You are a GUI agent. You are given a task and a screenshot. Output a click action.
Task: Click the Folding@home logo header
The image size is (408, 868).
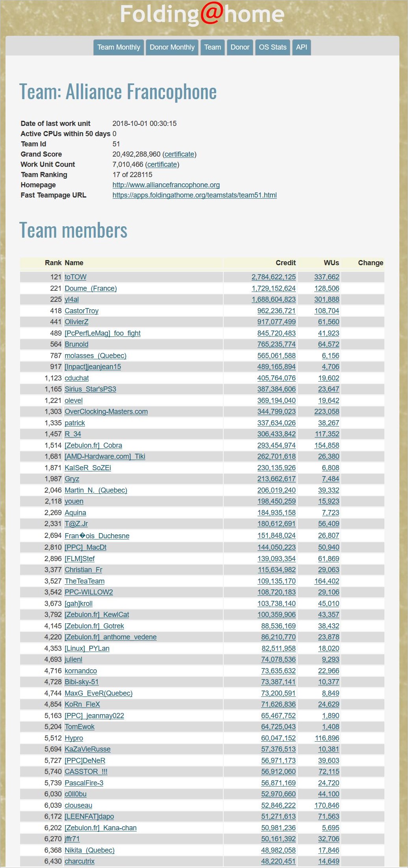202,14
